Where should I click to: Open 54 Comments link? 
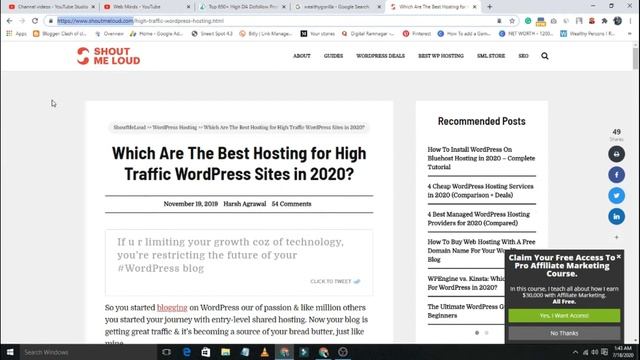[x=291, y=204]
